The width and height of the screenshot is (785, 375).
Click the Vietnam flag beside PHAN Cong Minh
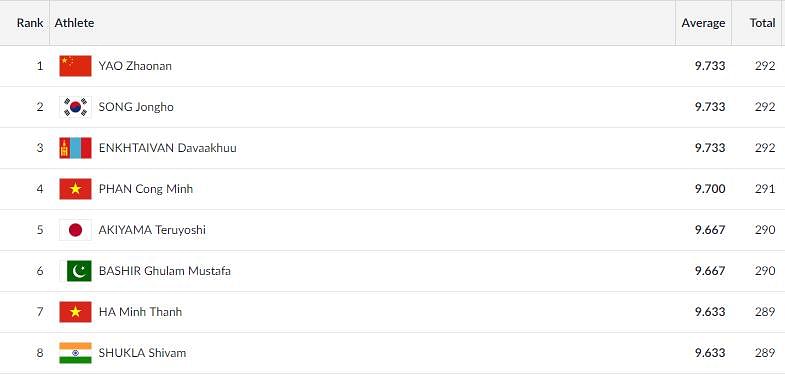76,189
